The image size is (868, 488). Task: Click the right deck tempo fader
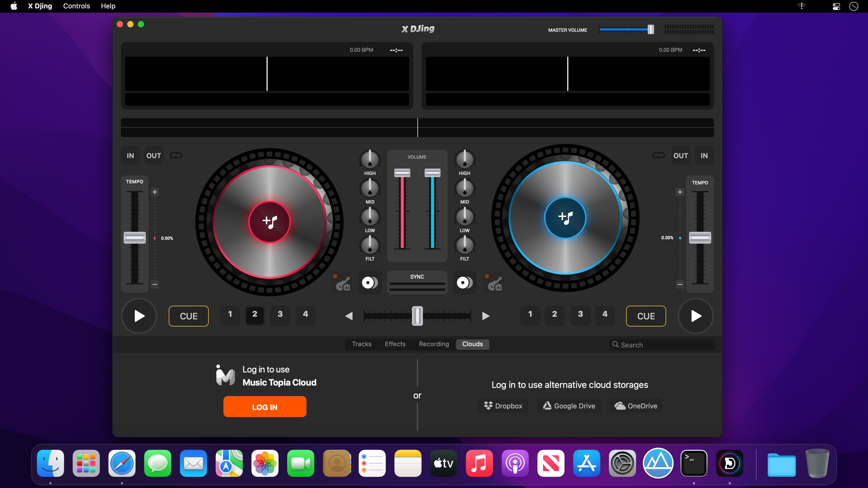[700, 238]
